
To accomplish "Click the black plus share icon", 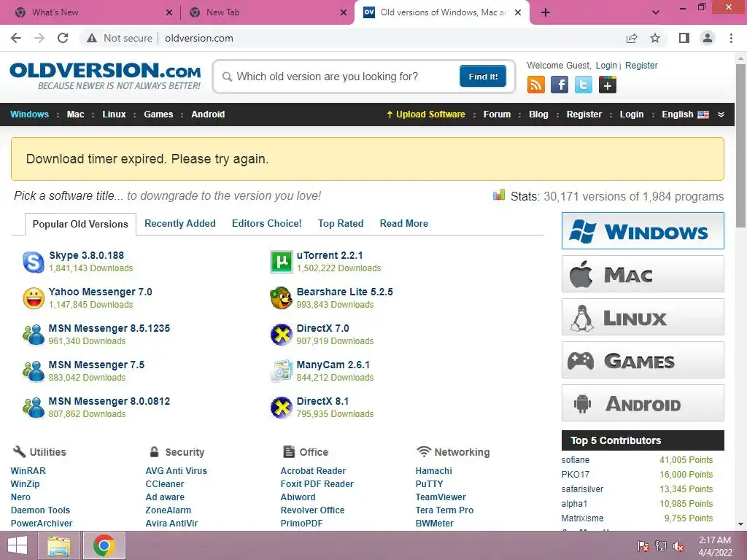I will point(608,85).
